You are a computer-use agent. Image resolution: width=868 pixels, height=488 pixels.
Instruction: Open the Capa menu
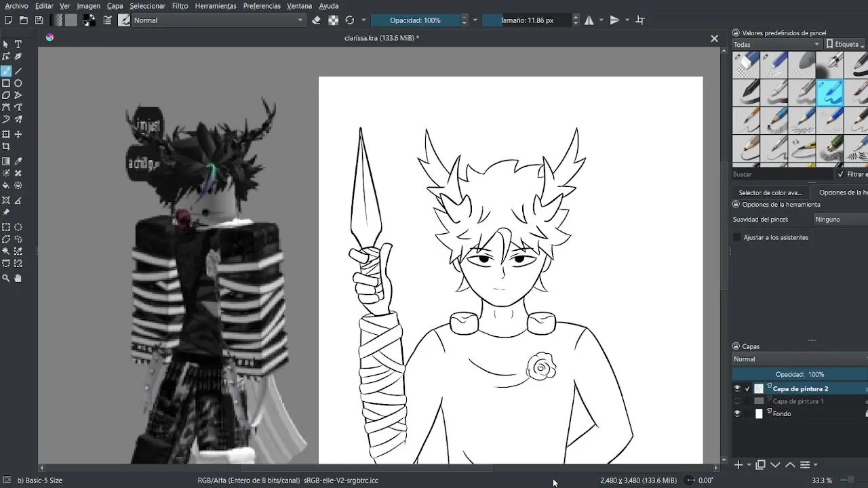coord(115,6)
